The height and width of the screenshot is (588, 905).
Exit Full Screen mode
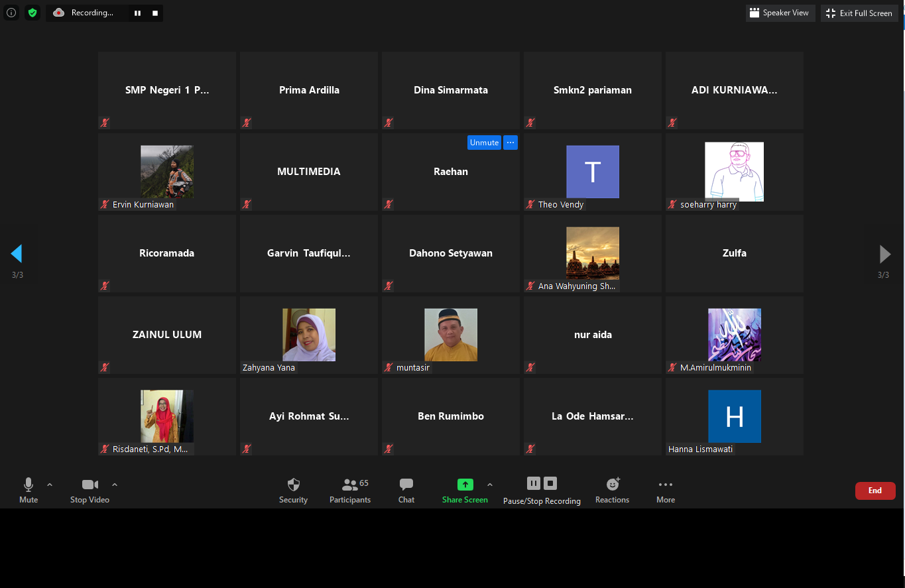[859, 13]
